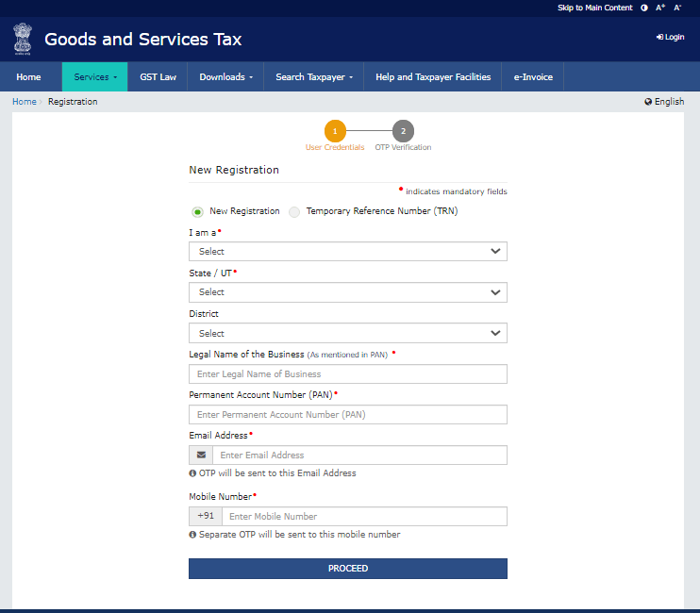Select Temporary Reference Number (TRN) radio button

(x=294, y=212)
